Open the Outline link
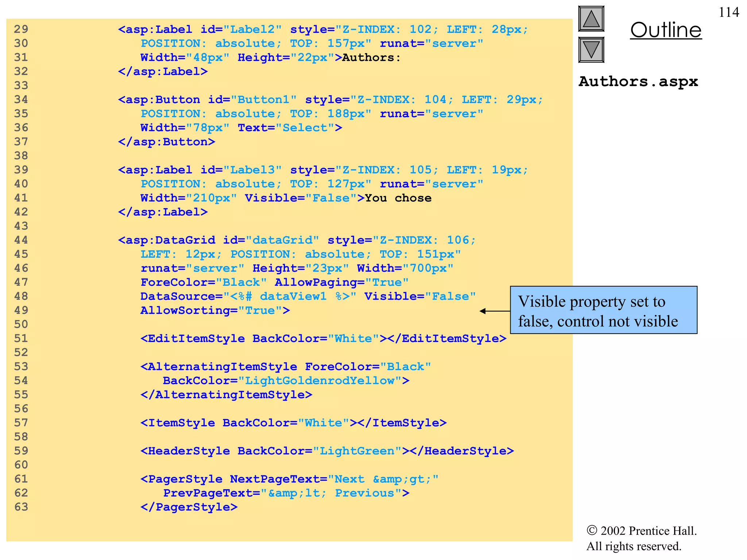This screenshot has width=747, height=560. point(666,30)
